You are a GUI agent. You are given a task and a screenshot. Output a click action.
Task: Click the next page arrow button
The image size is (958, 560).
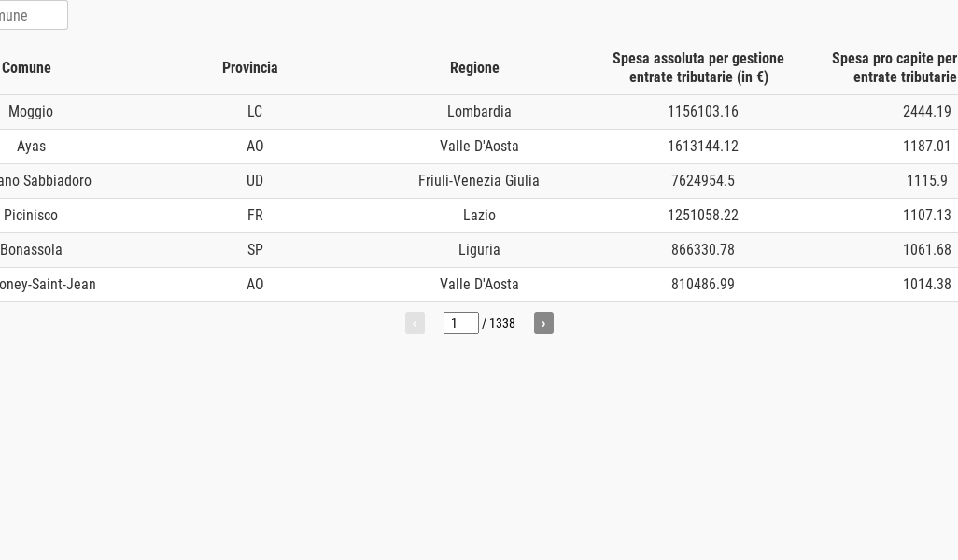543,323
